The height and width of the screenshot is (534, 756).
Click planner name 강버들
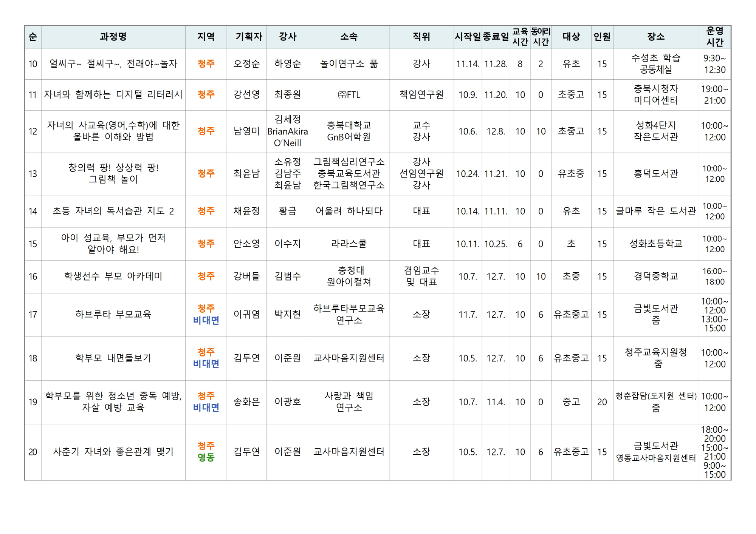click(x=246, y=276)
